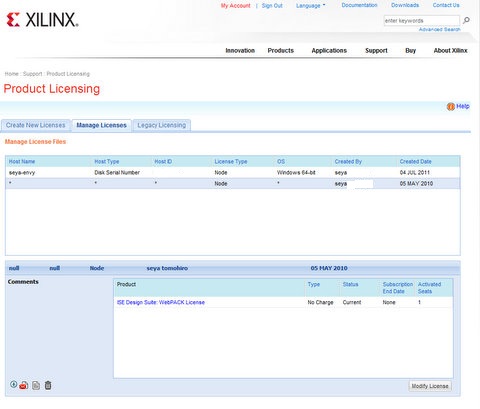Open the My Account link
This screenshot has height=409, width=480.
click(236, 6)
